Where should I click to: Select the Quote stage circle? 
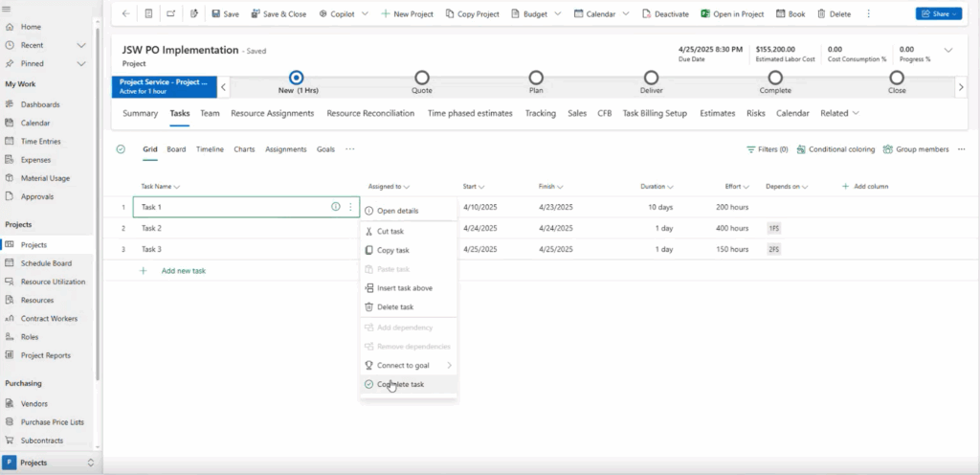[x=422, y=78]
